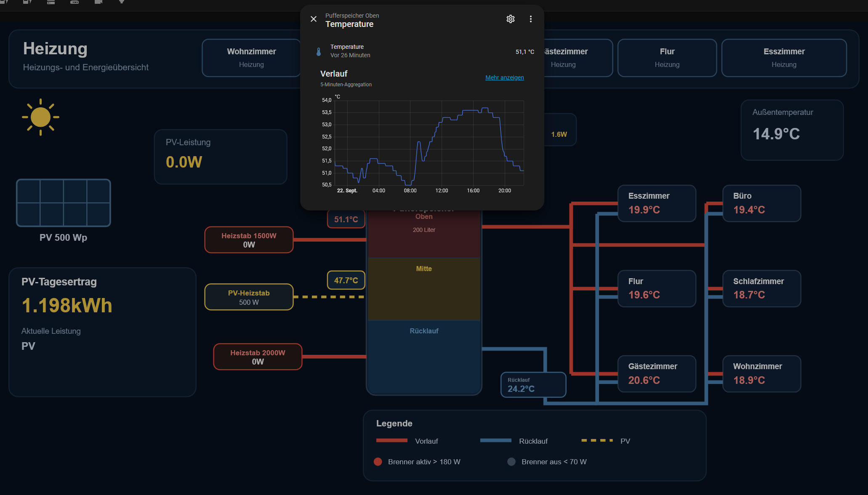Open the Esszimmer Heizung navigation button

pyautogui.click(x=784, y=58)
